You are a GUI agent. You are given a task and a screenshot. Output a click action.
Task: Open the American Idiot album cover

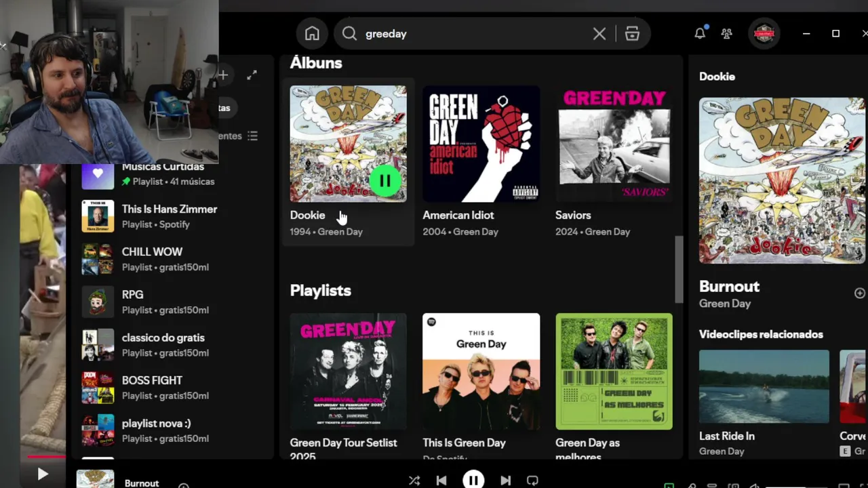[481, 144]
